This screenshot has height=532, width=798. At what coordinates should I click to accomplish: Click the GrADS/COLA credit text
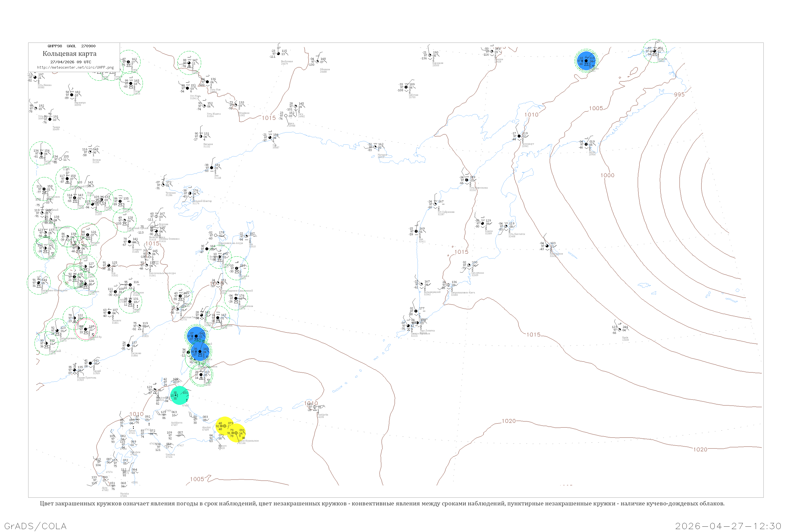35,526
